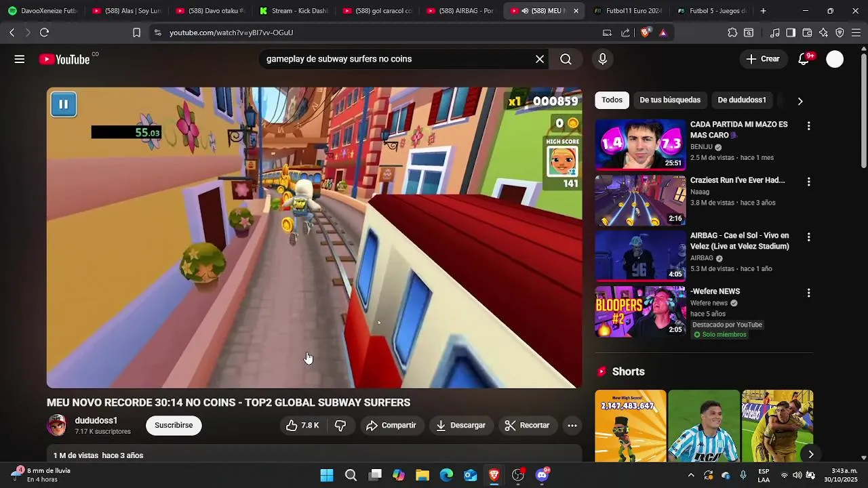Image resolution: width=868 pixels, height=488 pixels.
Task: Open Leo AI sparkle icon
Action: 823,33
